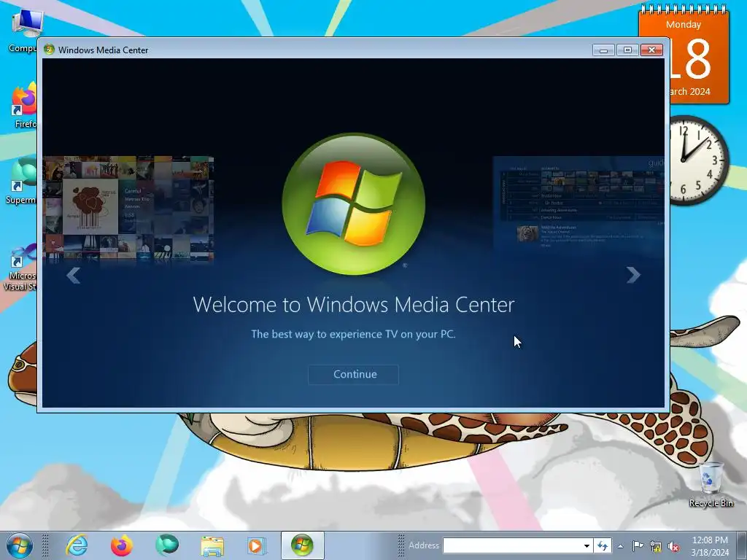The image size is (747, 560).
Task: Launch Firefox from the taskbar
Action: tap(122, 545)
